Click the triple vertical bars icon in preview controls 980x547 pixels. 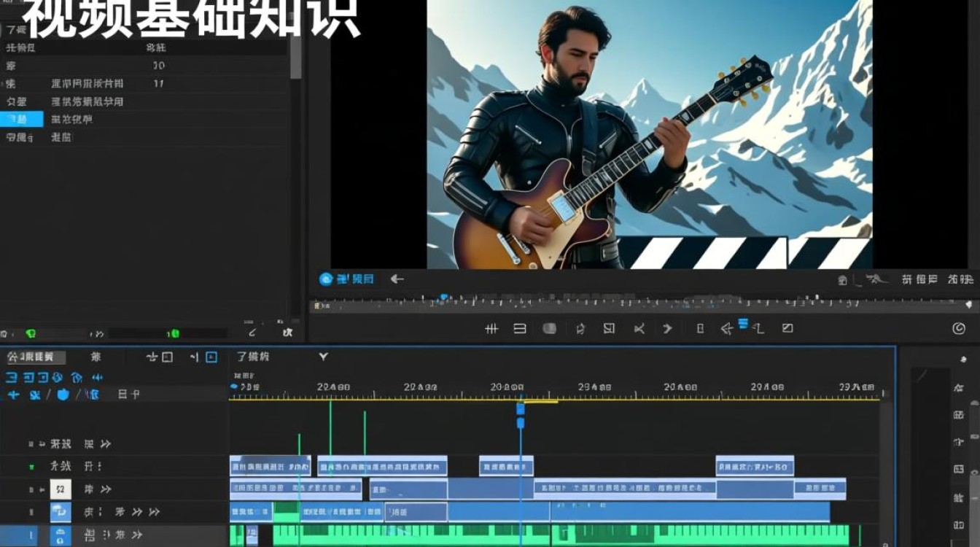[x=491, y=329]
